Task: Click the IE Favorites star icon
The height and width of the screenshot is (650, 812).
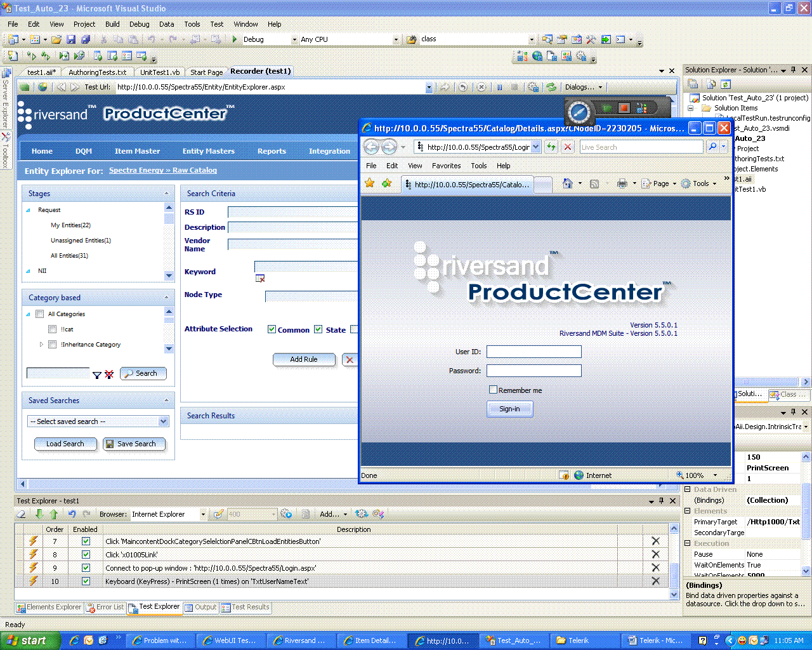Action: [x=369, y=183]
